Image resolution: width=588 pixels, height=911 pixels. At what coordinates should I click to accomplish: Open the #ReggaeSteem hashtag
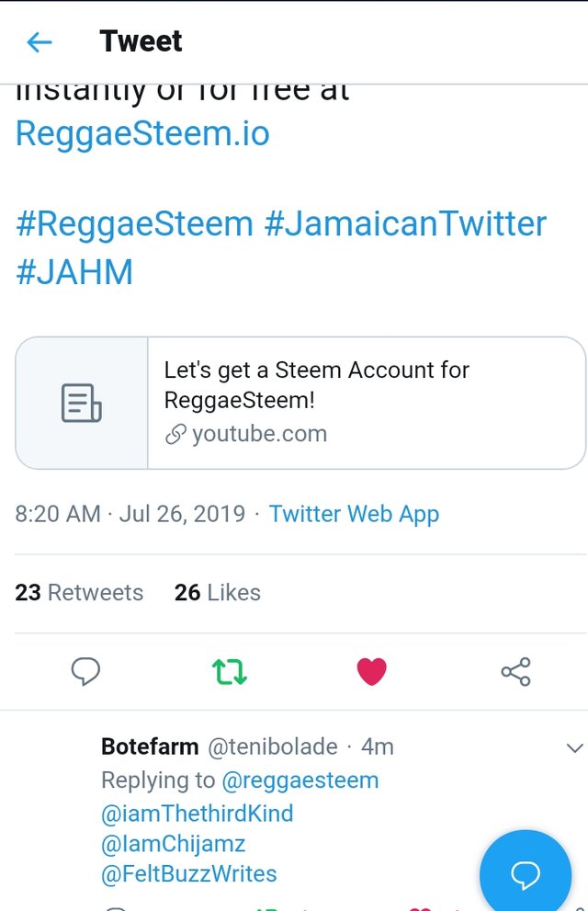click(x=135, y=223)
